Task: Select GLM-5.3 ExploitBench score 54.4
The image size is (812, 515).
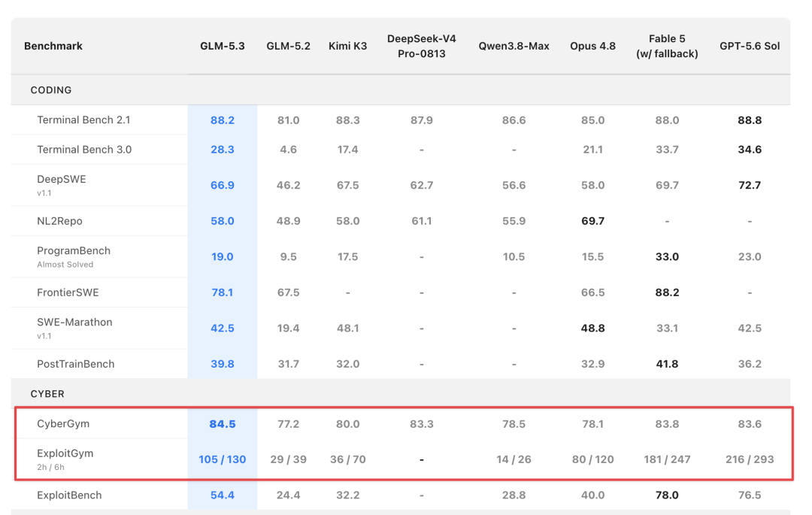Action: (222, 495)
